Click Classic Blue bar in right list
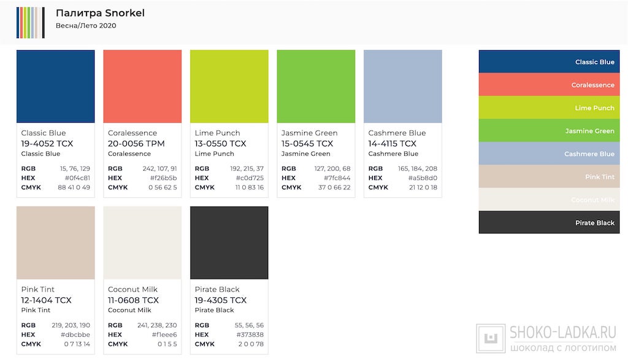Screen dimensions: 628x364 [553, 62]
